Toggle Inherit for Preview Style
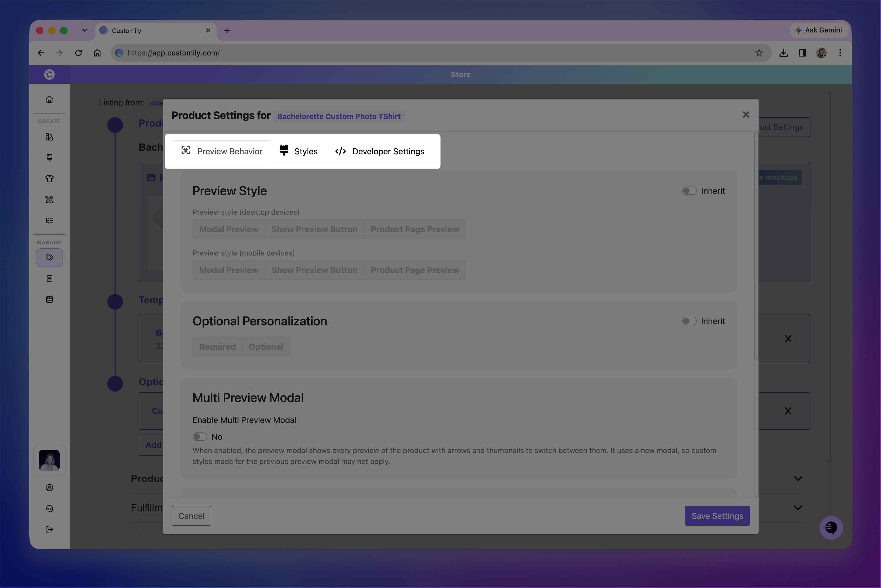Viewport: 881px width, 588px height. [689, 191]
